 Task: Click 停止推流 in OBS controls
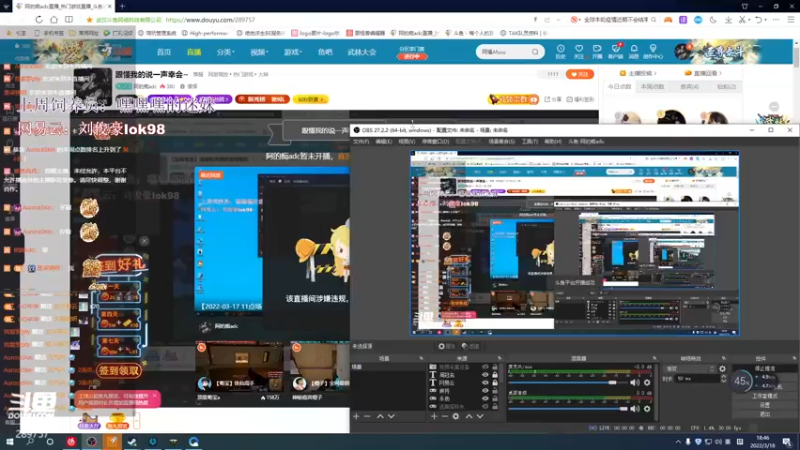tap(765, 368)
